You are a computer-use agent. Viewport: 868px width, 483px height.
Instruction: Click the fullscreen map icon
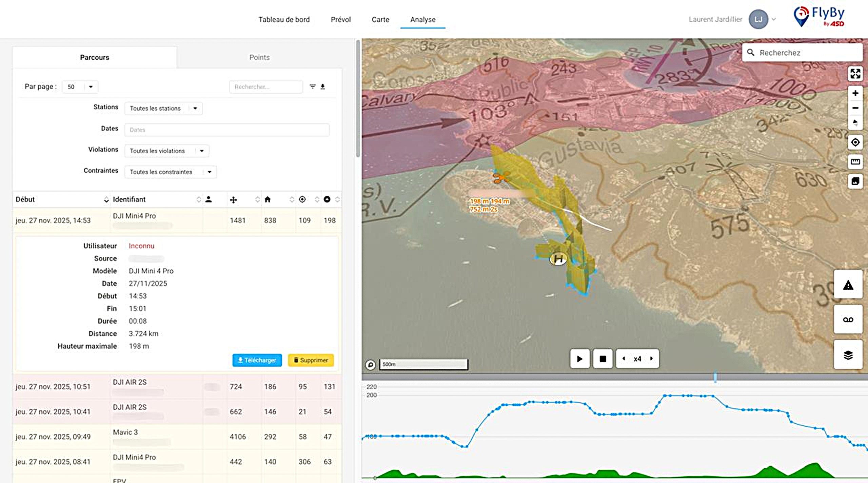(855, 74)
